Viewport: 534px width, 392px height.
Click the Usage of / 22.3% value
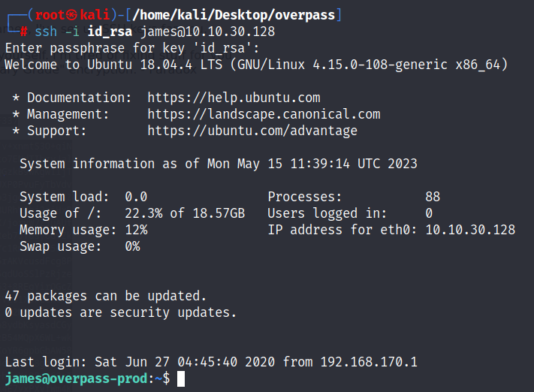185,213
